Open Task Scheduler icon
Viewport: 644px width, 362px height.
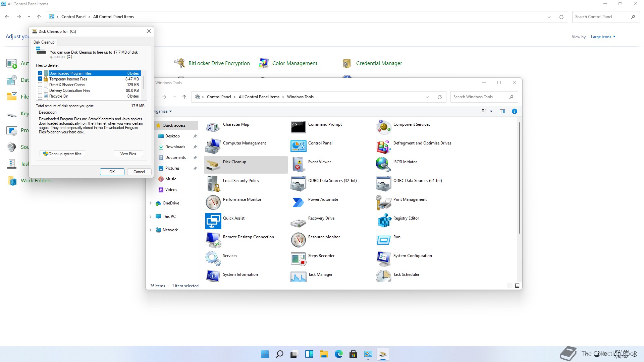[383, 276]
